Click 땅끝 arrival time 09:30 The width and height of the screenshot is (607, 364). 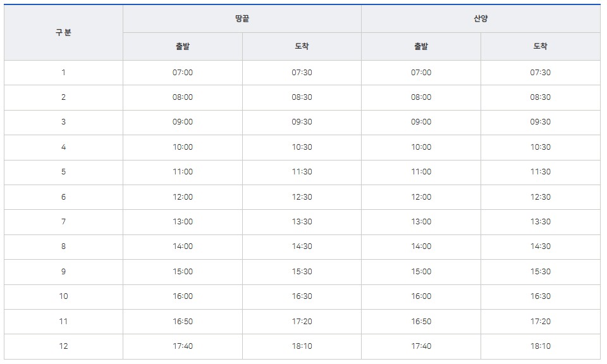(x=302, y=122)
